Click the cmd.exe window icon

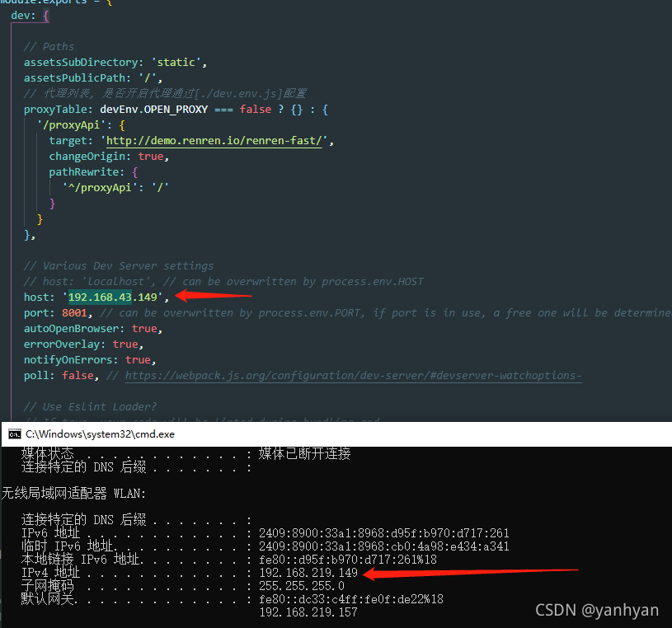coord(15,434)
